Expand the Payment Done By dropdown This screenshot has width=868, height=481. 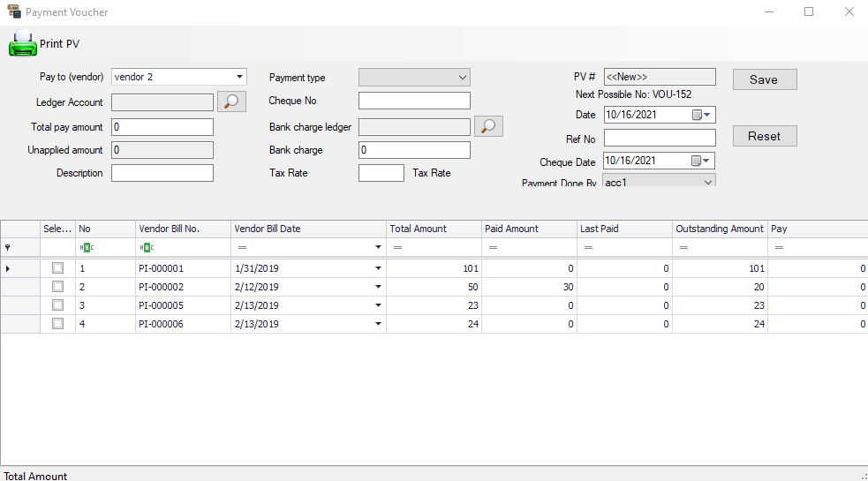[x=708, y=182]
